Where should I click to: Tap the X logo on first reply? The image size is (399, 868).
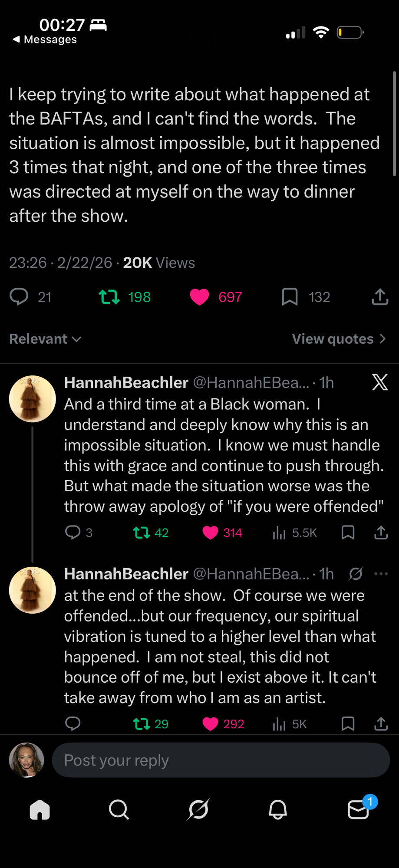coord(380,382)
